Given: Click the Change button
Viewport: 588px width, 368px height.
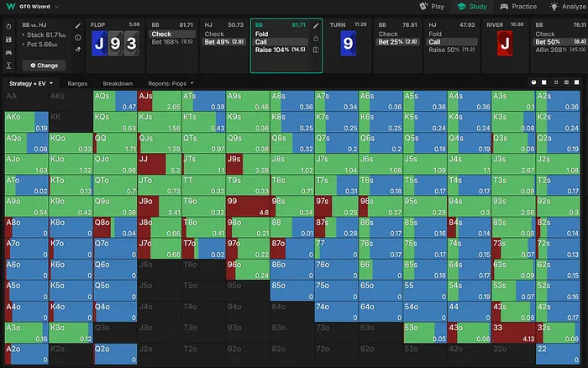Looking at the screenshot, I should 45,65.
